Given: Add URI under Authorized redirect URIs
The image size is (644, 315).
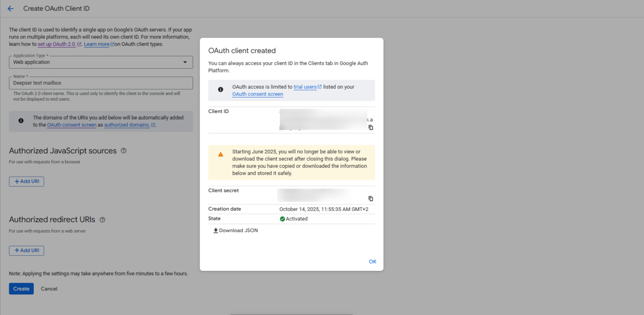Looking at the screenshot, I should [27, 251].
